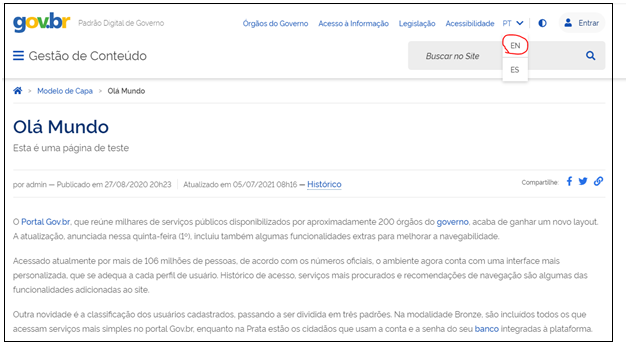The image size is (628, 360).
Task: Go to home via breadcrumb house icon
Action: click(x=18, y=91)
